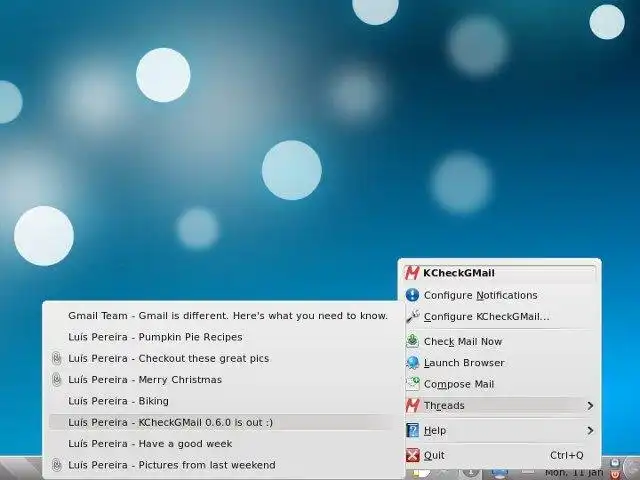Click paperclip icon beside 'Pictures from last weekend'

[x=57, y=465]
